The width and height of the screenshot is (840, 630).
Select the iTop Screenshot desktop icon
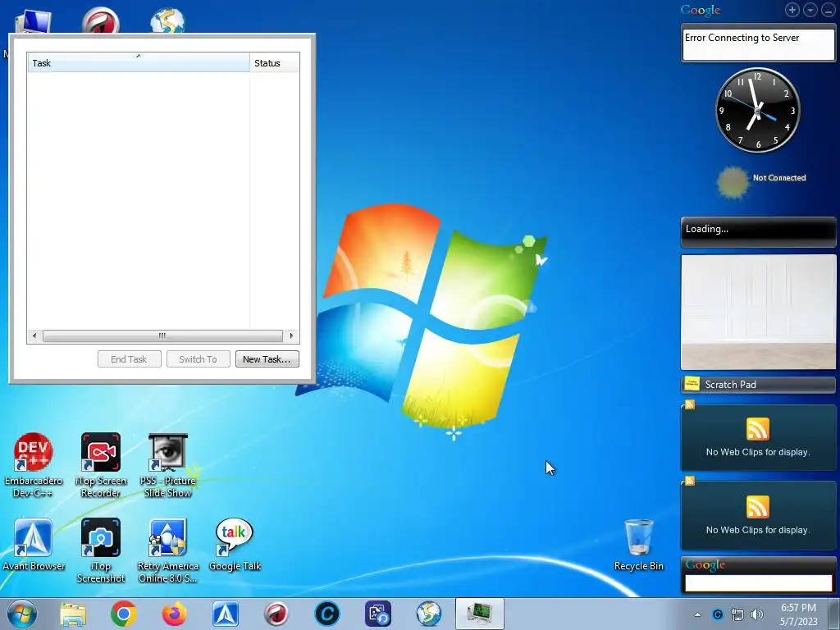pos(100,550)
